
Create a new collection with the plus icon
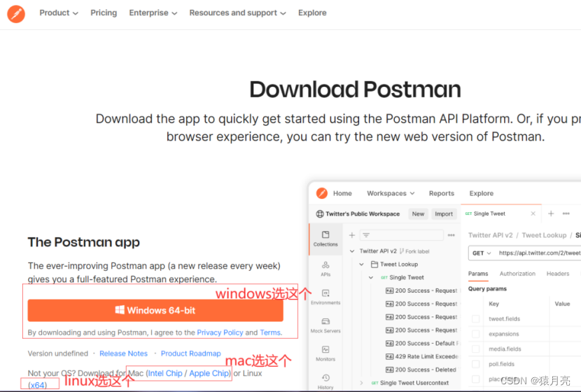352,235
